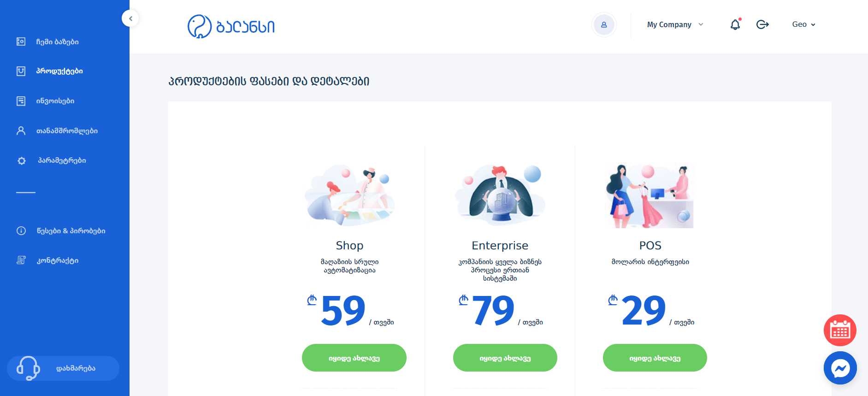The height and width of the screenshot is (396, 868).
Task: Open the notifications bell
Action: (x=735, y=24)
